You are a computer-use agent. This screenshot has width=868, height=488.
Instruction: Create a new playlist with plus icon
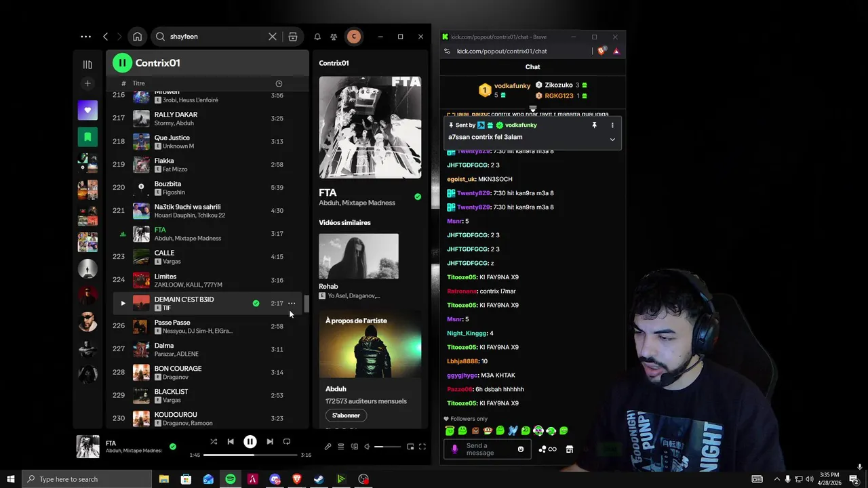click(x=87, y=83)
